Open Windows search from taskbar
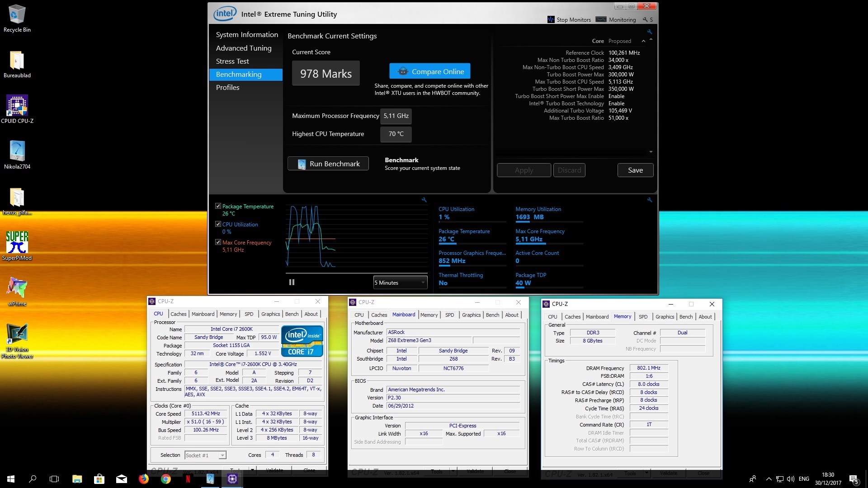 [x=33, y=479]
